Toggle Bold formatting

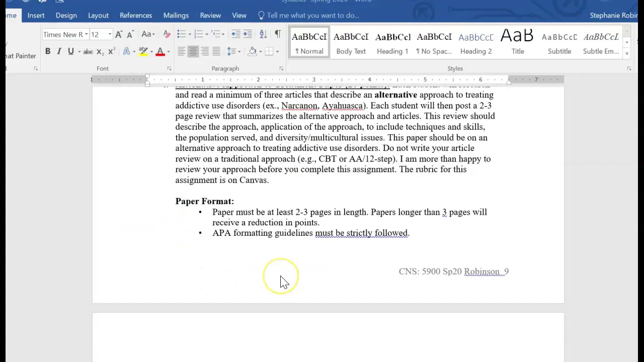pos(48,51)
